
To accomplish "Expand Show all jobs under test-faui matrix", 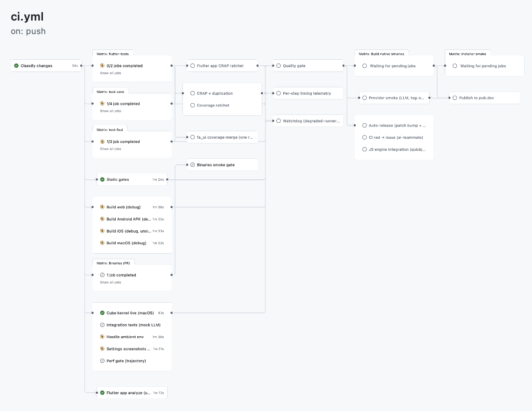I will pyautogui.click(x=110, y=149).
